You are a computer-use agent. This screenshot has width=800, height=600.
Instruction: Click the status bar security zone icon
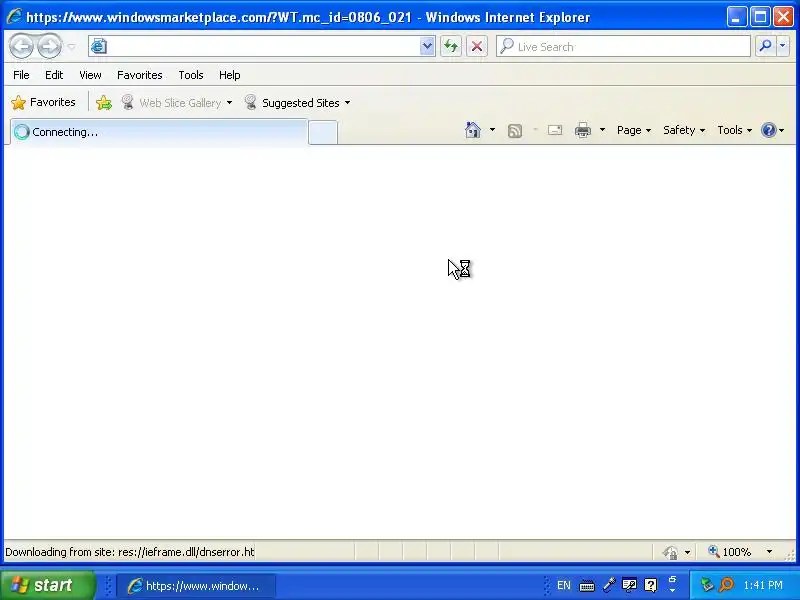point(670,552)
